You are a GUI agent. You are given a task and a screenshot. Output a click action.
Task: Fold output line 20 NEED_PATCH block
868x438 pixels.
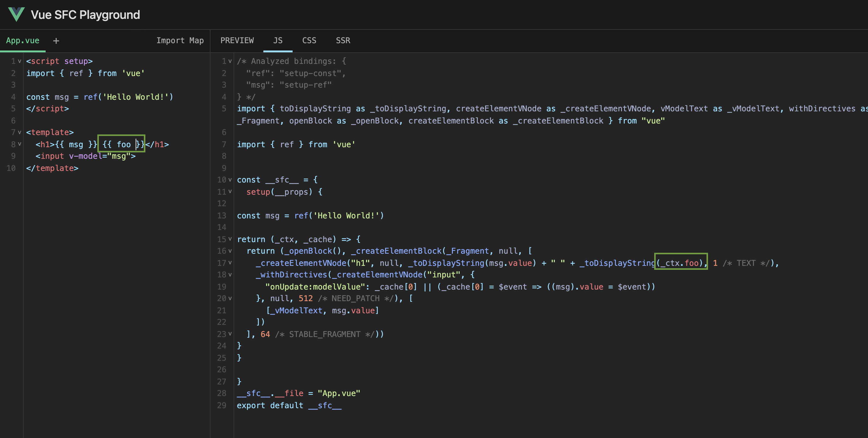(x=230, y=298)
